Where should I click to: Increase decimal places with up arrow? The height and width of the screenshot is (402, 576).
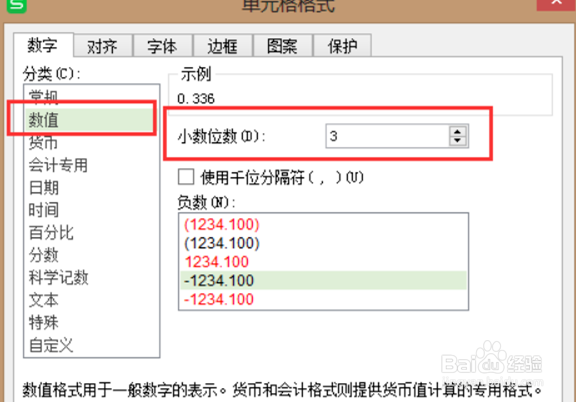pos(457,132)
